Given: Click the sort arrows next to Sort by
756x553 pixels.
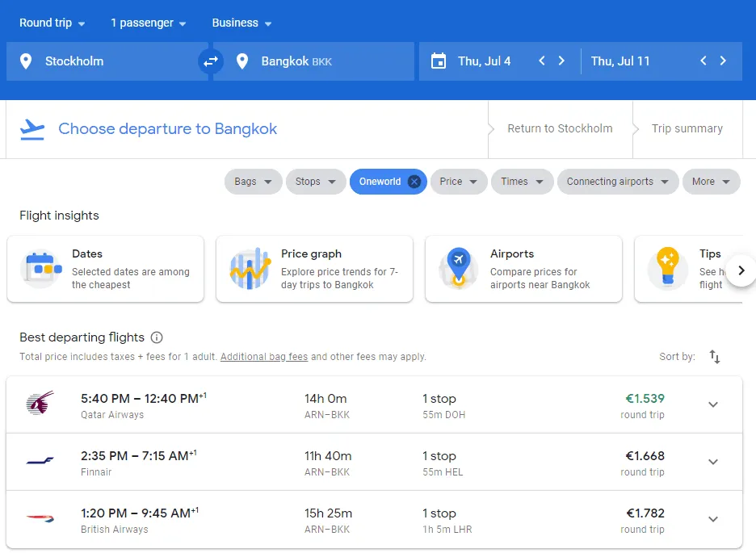Looking at the screenshot, I should pyautogui.click(x=714, y=356).
